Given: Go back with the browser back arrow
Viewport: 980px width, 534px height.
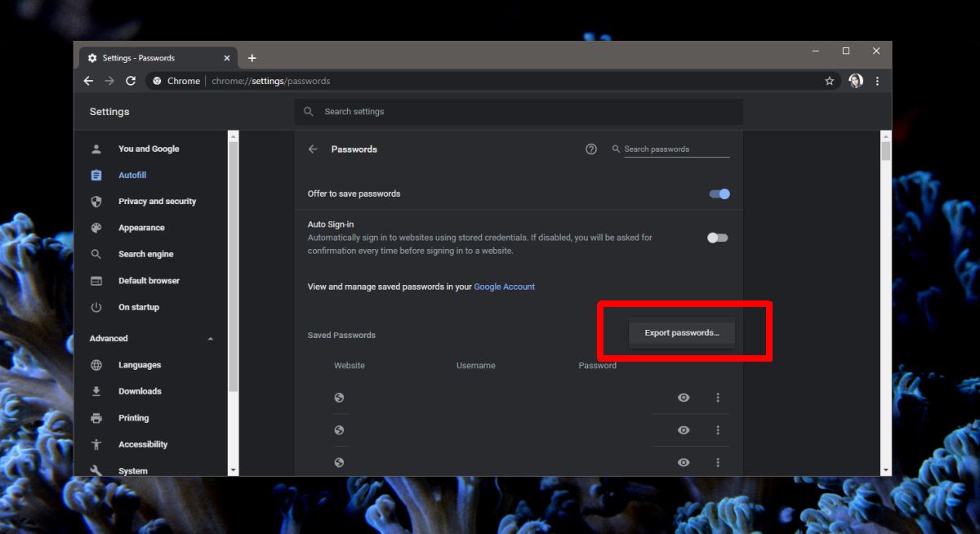Looking at the screenshot, I should (88, 81).
